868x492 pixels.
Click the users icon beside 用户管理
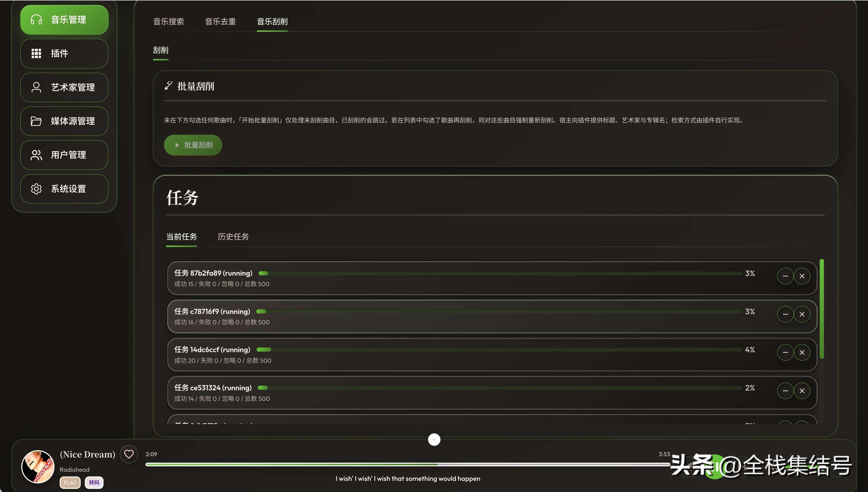[x=36, y=155]
